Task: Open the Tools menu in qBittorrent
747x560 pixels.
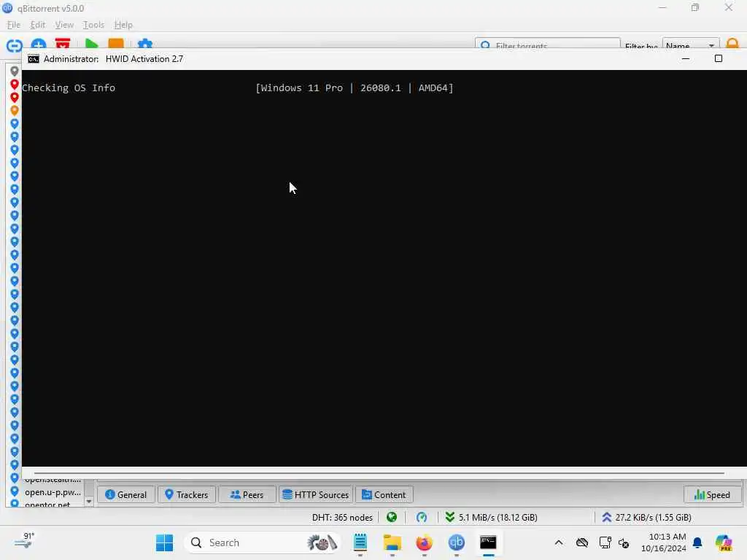Action: [x=93, y=25]
